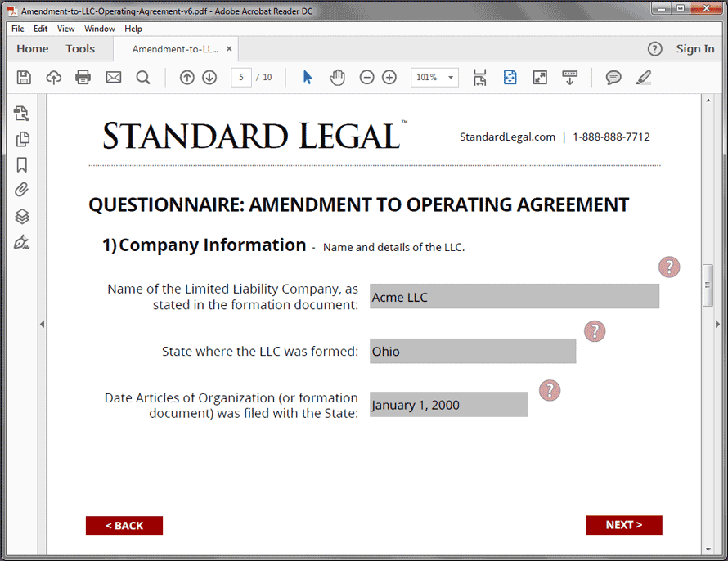Open the View menu
The height and width of the screenshot is (561, 728).
tap(66, 29)
